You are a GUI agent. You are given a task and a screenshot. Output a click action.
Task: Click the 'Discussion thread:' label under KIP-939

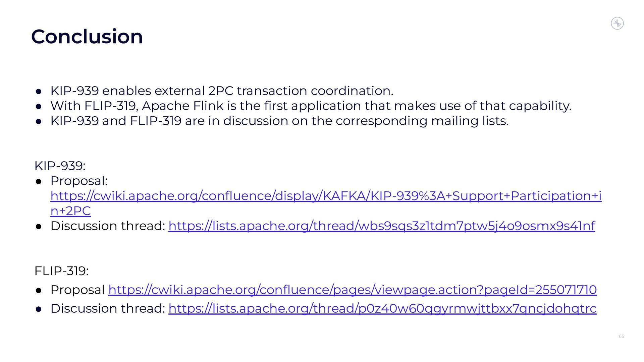coord(108,226)
